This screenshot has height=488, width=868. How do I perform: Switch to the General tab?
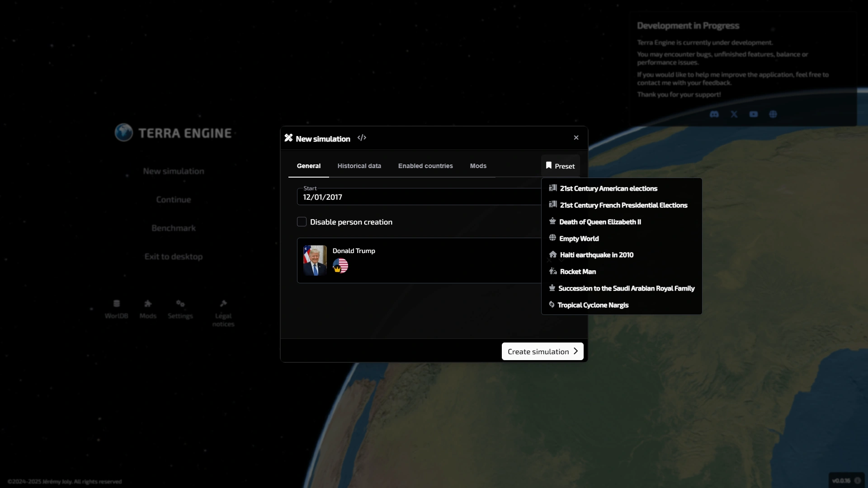(309, 166)
